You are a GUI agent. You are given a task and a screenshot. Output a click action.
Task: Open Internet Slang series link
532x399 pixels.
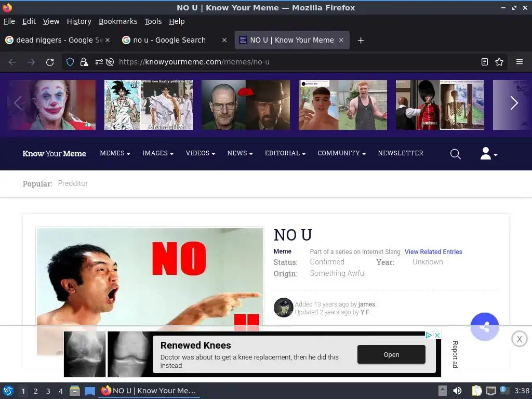click(x=381, y=252)
